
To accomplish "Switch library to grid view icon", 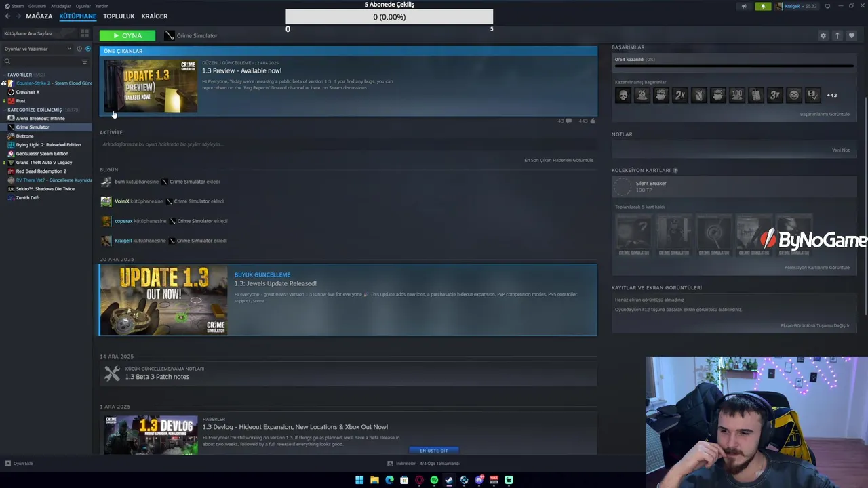I will click(85, 33).
